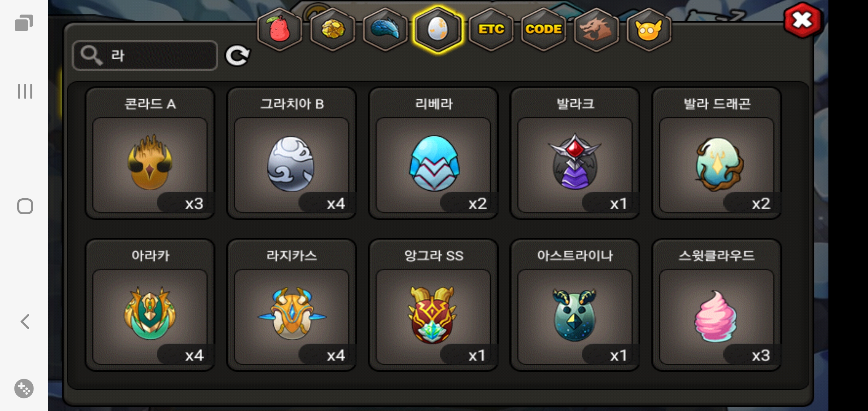Image resolution: width=868 pixels, height=411 pixels.
Task: Tap the game tools controller icon
Action: coord(24,389)
